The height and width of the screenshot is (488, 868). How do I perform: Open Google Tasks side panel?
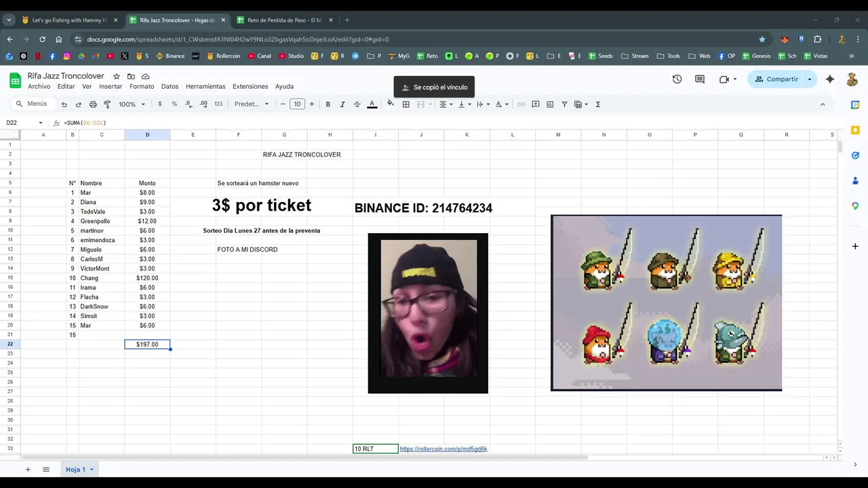click(x=855, y=155)
